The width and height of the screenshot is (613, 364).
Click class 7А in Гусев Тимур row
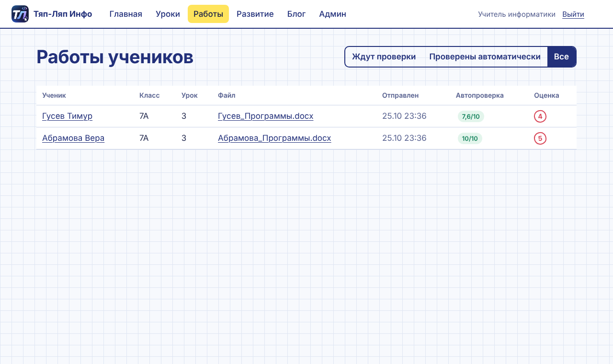pyautogui.click(x=144, y=116)
